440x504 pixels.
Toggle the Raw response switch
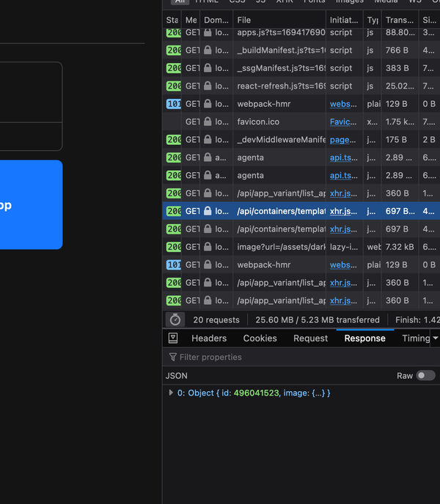pos(425,376)
